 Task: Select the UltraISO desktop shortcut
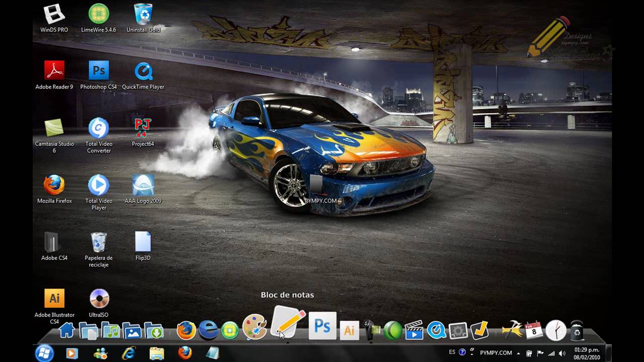point(99,303)
